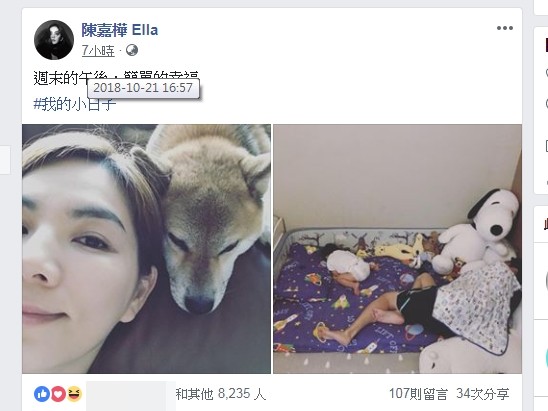
Task: Click the Shiba dog's nose in photo
Action: tap(199, 304)
